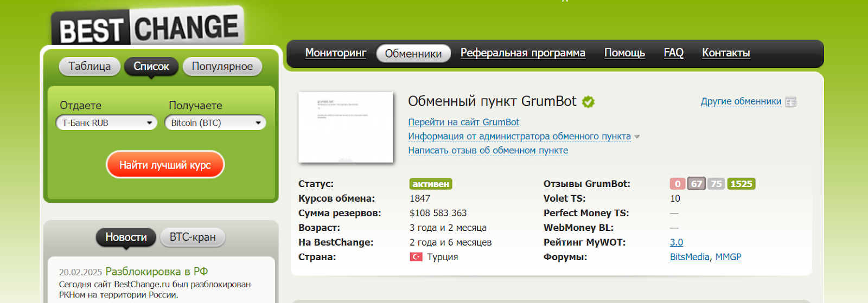The width and height of the screenshot is (868, 303).
Task: Select the Новости tab
Action: click(126, 237)
